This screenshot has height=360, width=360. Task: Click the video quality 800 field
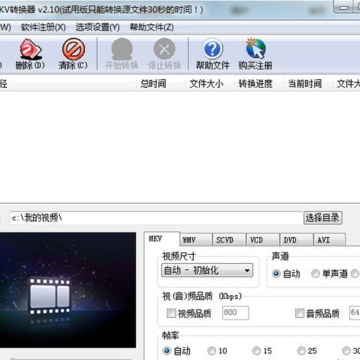(235, 313)
